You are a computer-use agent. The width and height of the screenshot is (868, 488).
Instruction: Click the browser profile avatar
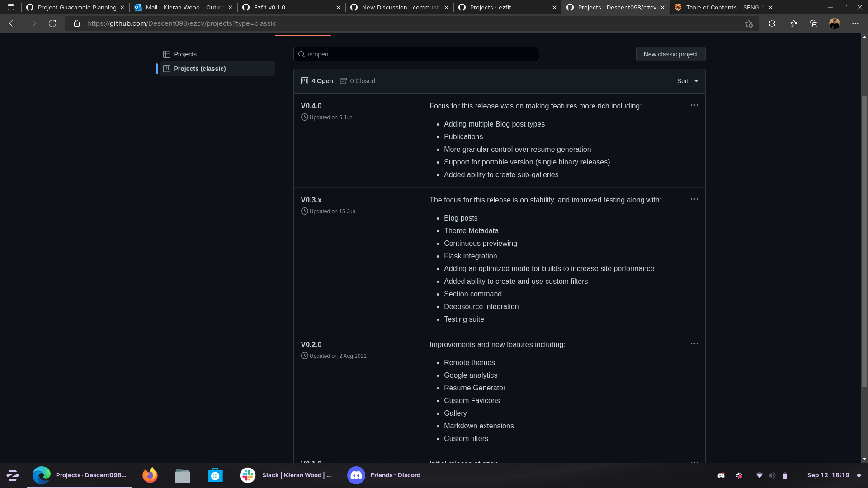click(834, 23)
